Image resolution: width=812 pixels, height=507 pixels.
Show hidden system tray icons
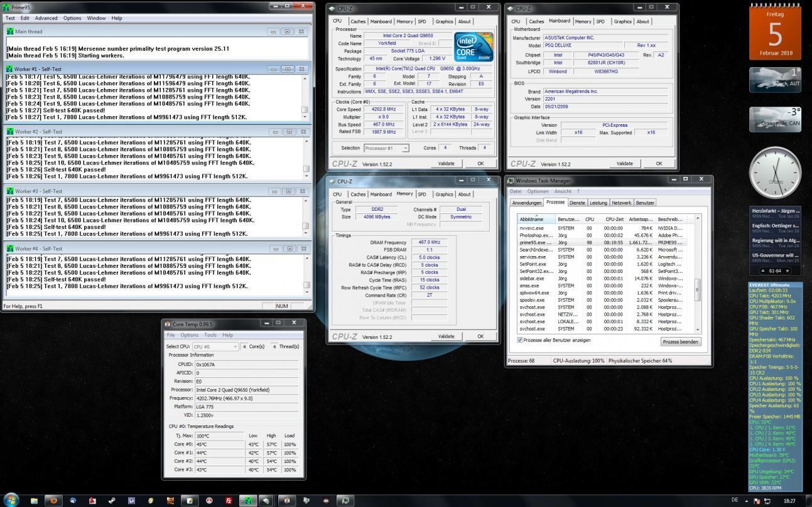pos(747,501)
